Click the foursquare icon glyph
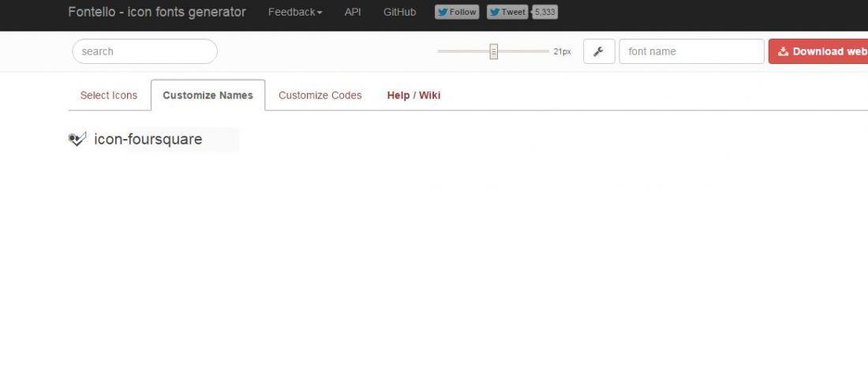The width and height of the screenshot is (868, 371). [x=77, y=139]
